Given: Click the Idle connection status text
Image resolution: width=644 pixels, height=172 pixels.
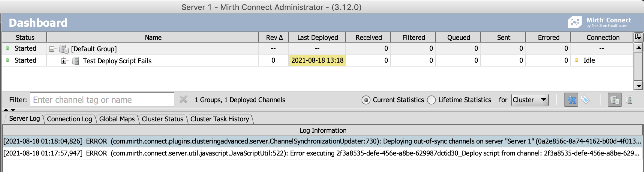Looking at the screenshot, I should click(x=589, y=60).
